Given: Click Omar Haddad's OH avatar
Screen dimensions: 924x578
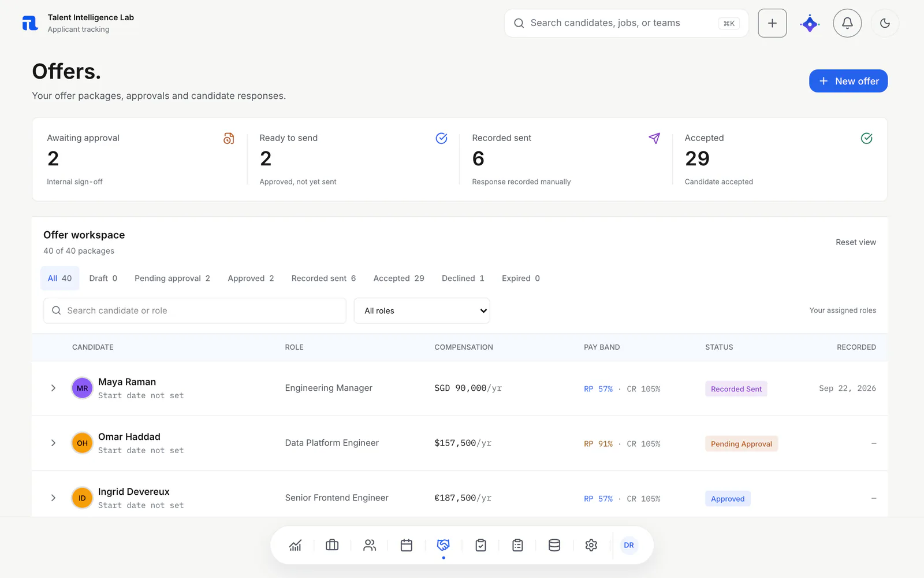Looking at the screenshot, I should click(82, 443).
